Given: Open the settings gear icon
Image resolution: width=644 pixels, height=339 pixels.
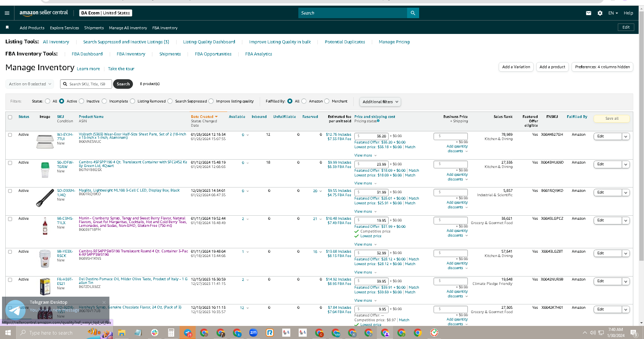Looking at the screenshot, I should (600, 13).
